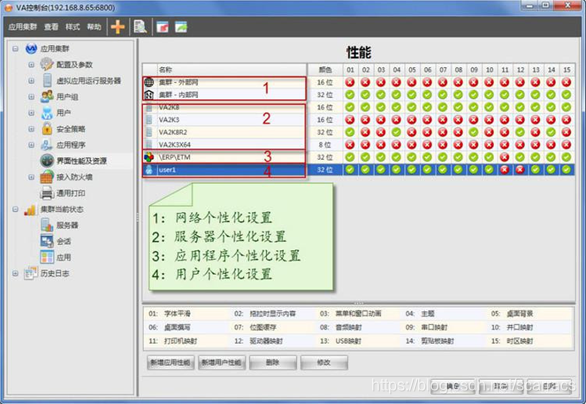Image resolution: width=586 pixels, height=404 pixels.
Task: Expand the 安全策略 tree node
Action: pyautogui.click(x=31, y=129)
